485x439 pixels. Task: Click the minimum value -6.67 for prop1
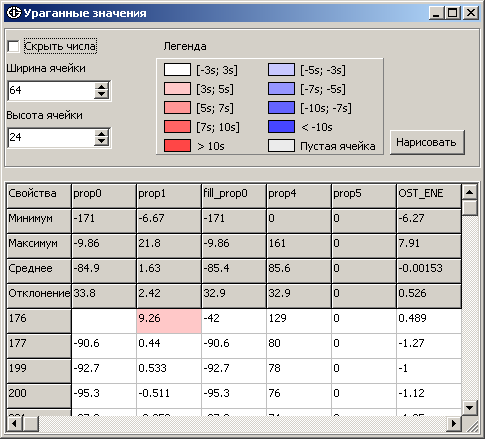[x=169, y=221]
